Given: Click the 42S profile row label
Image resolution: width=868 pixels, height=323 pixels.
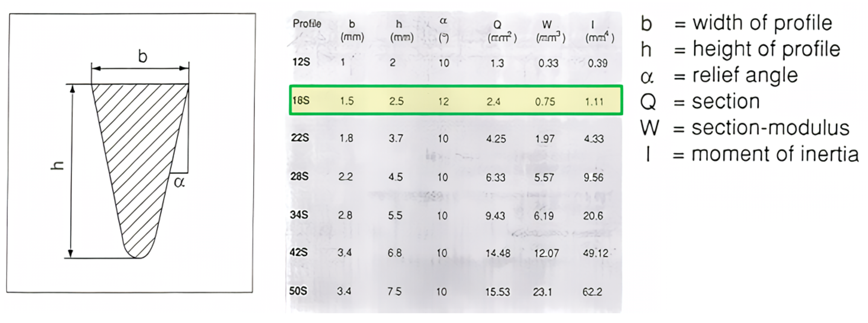Looking at the screenshot, I should tap(299, 252).
